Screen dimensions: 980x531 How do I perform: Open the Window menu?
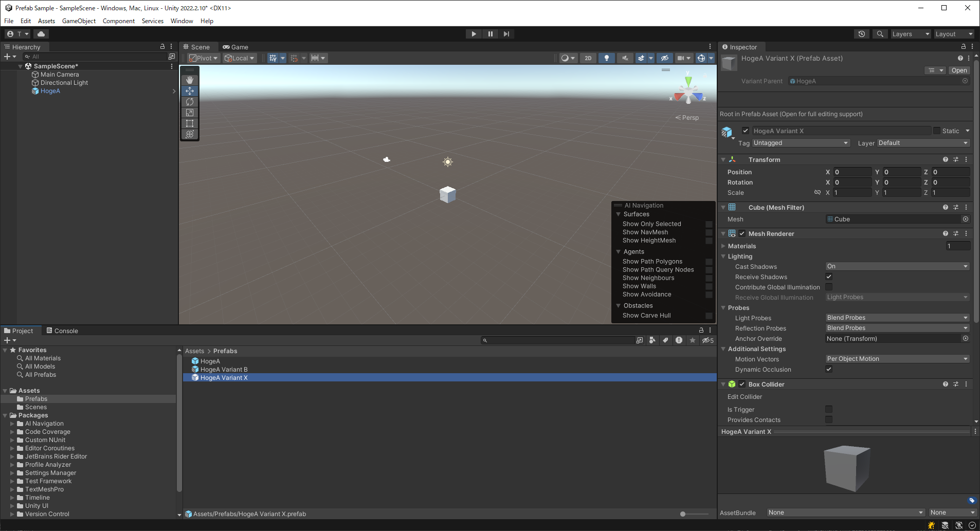coord(182,21)
